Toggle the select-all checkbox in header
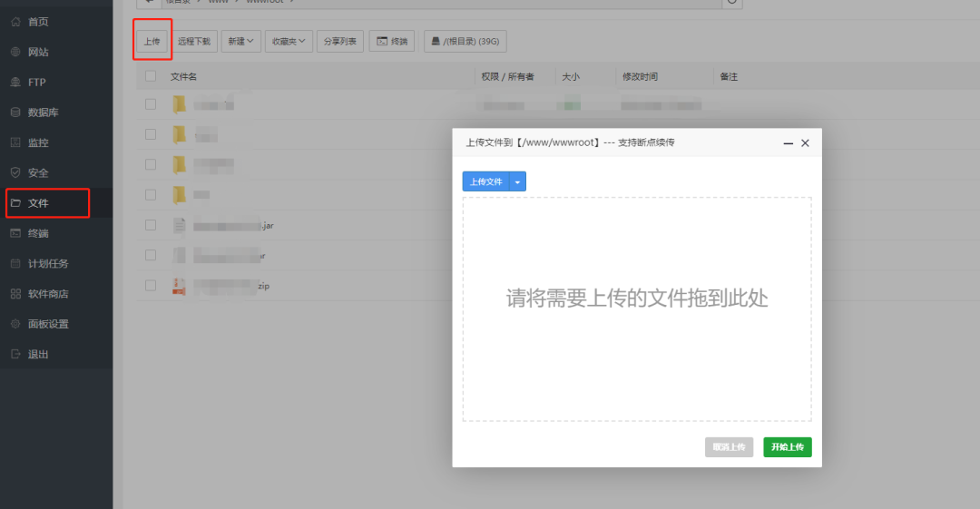Viewport: 980px width, 509px height. tap(151, 76)
